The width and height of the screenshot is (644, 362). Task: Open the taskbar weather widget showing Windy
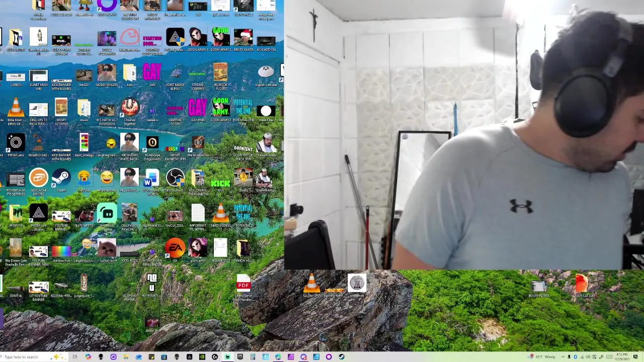click(x=542, y=357)
